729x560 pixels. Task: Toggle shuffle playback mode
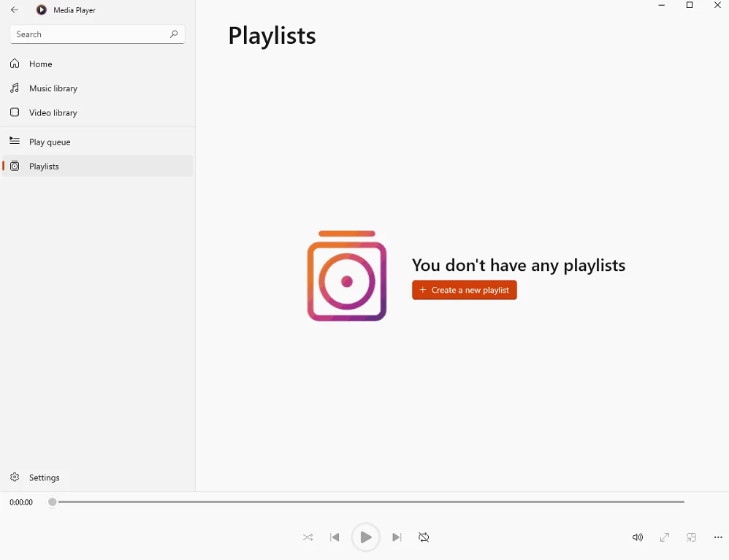coord(308,537)
